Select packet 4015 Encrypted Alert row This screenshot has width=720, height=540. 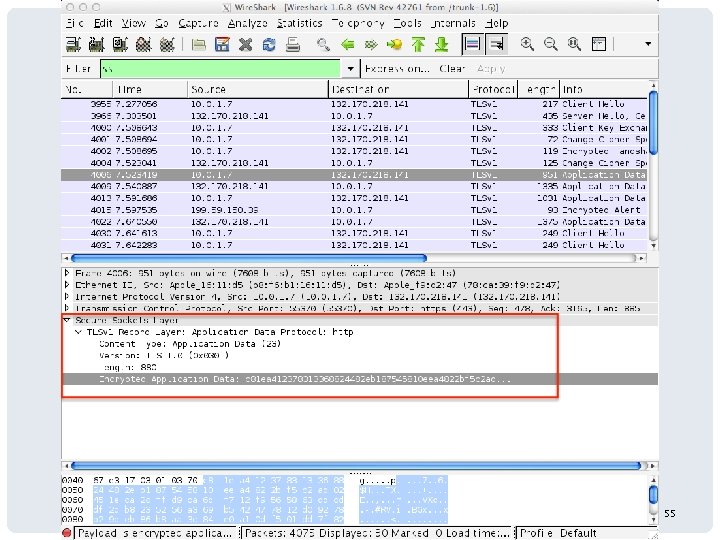coord(354,210)
